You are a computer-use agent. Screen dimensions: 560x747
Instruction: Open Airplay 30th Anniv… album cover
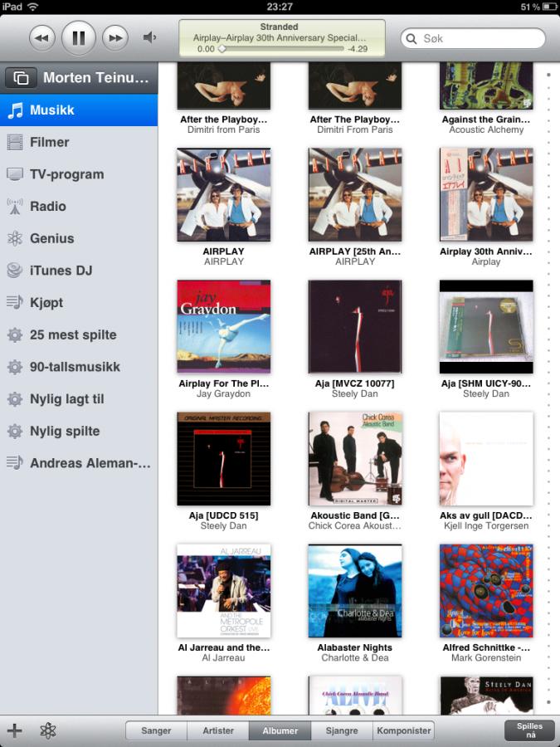click(x=486, y=194)
